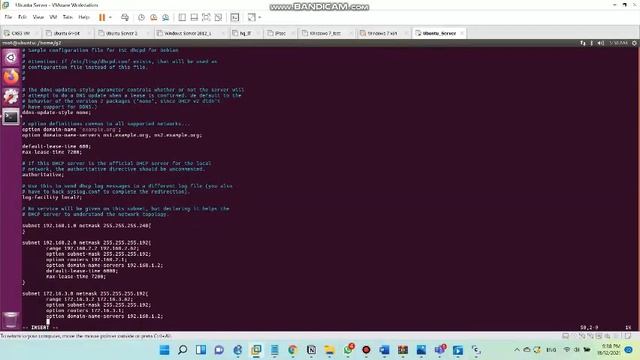Click Ubuntu Bluetooth indicator icon
The image size is (640, 360).
coord(591,43)
